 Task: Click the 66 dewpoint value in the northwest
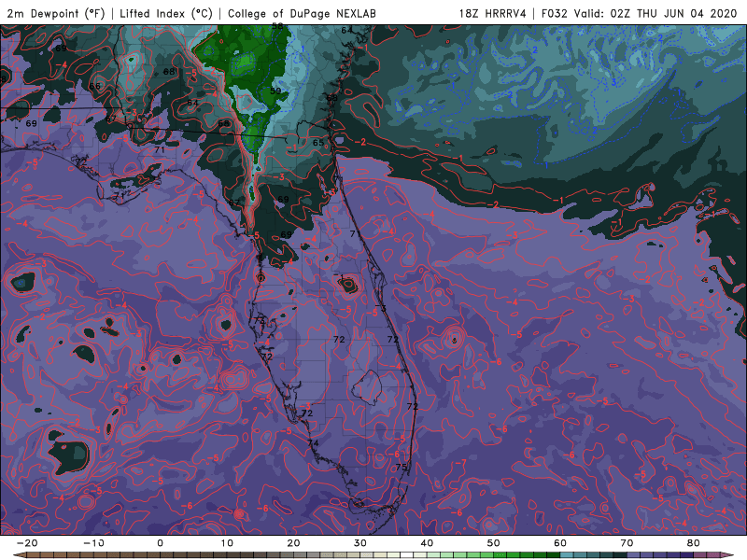pos(95,86)
